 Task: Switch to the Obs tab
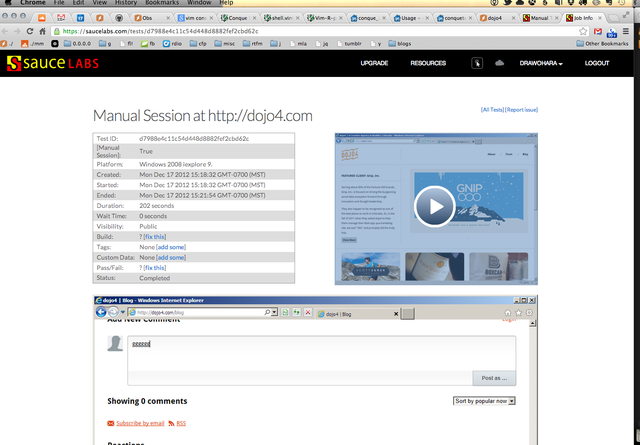tap(151, 18)
